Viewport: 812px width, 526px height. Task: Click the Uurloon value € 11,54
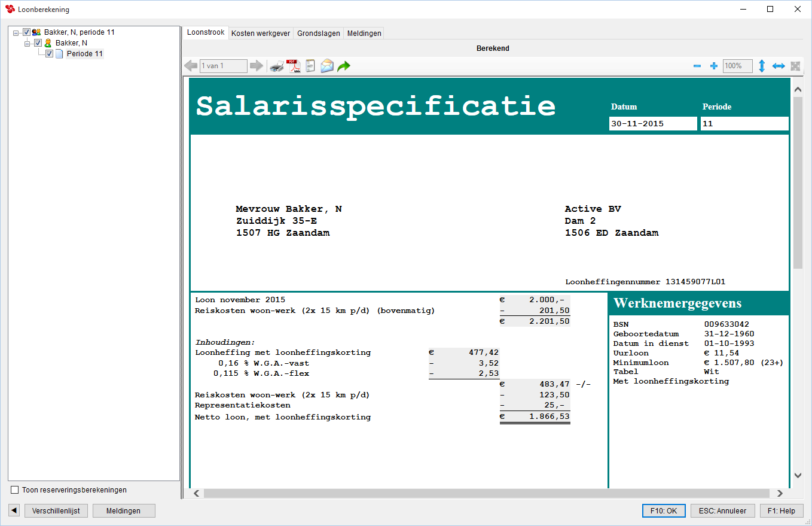coord(722,353)
